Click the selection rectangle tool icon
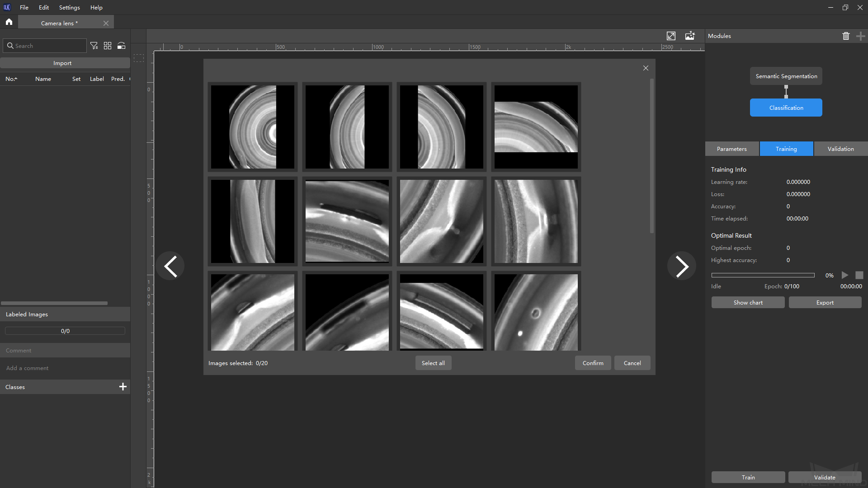The width and height of the screenshot is (868, 488). click(x=139, y=58)
